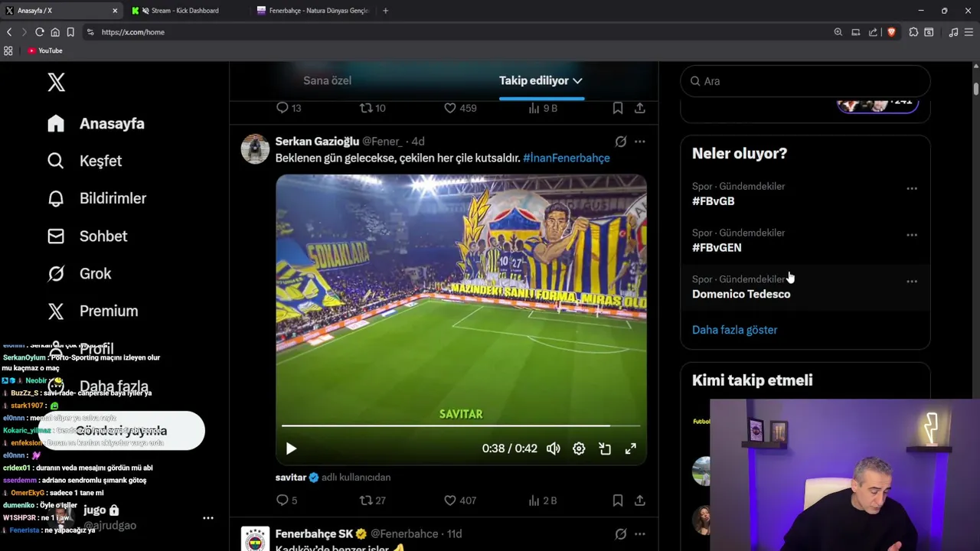Like the post with 407 likes
This screenshot has width=980, height=551.
(460, 500)
